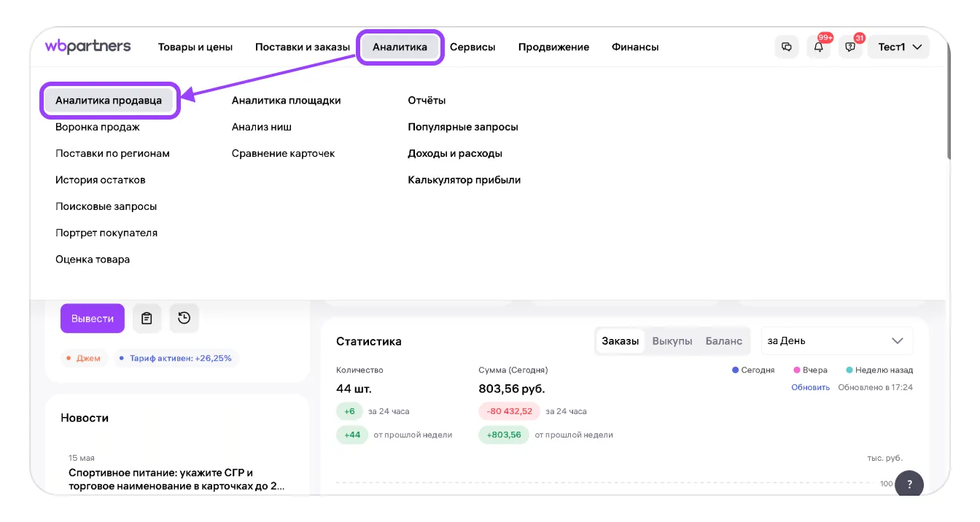Open the support question icon with badge
Viewport: 980px width, 522px height.
[850, 47]
